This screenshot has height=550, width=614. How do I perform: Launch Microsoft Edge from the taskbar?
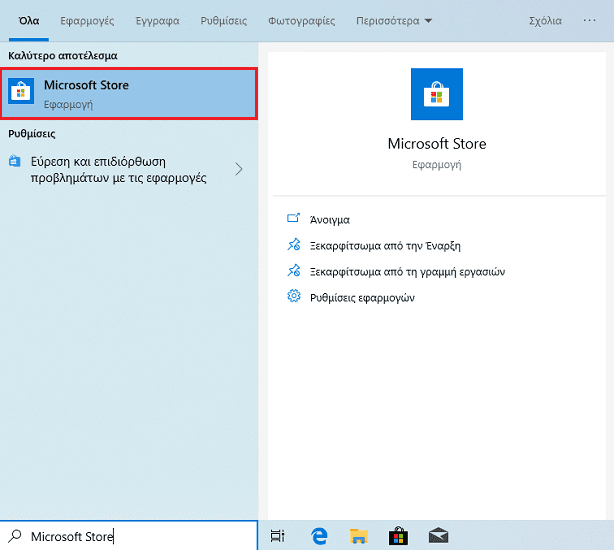tap(319, 536)
